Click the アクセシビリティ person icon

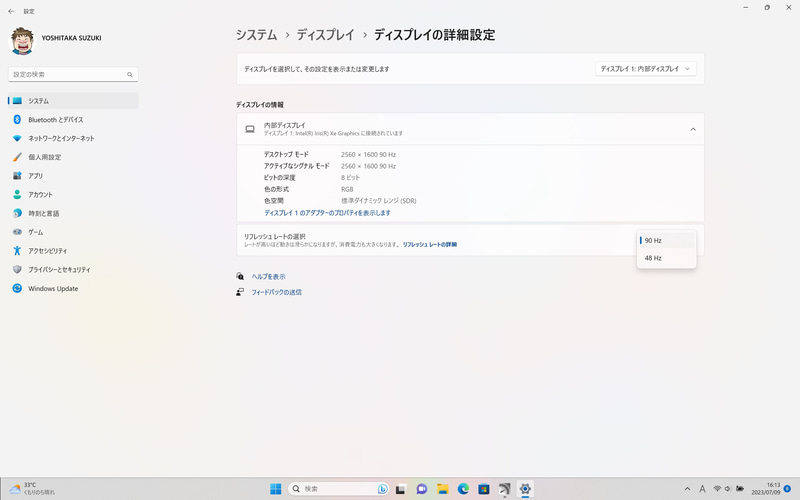(x=17, y=251)
